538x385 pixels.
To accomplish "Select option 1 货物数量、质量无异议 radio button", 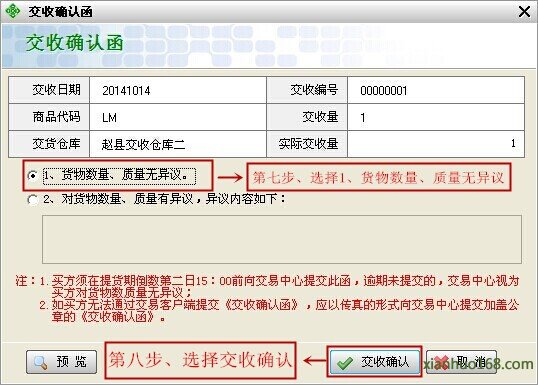I will [33, 176].
